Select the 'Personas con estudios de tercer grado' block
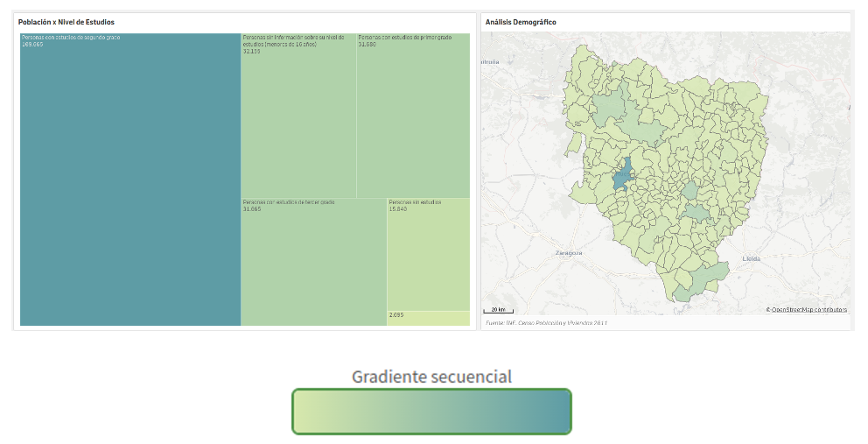This screenshot has height=444, width=868. (313, 262)
